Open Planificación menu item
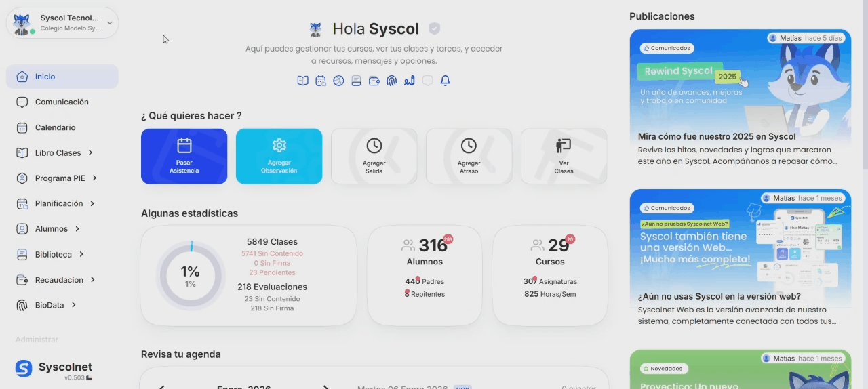Image resolution: width=868 pixels, height=389 pixels. click(x=62, y=203)
